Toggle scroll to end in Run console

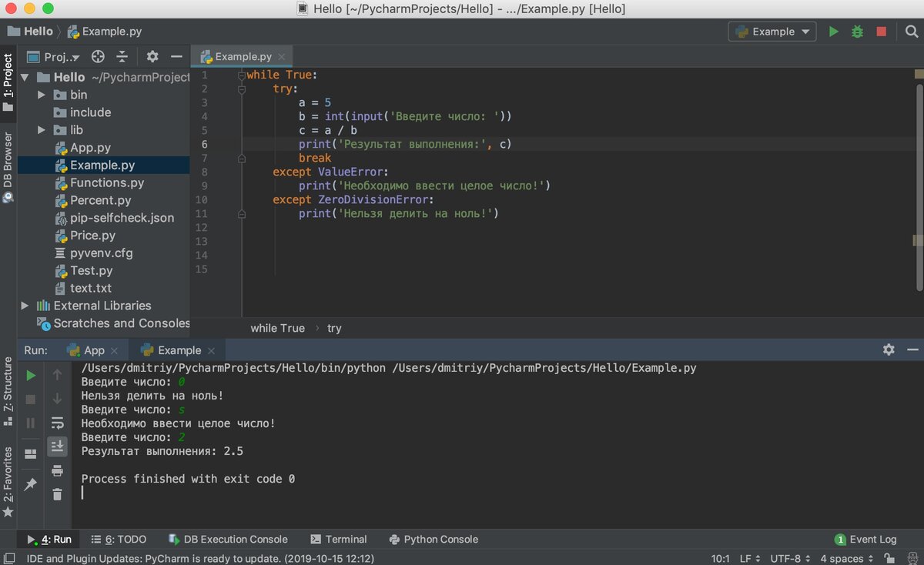tap(58, 446)
